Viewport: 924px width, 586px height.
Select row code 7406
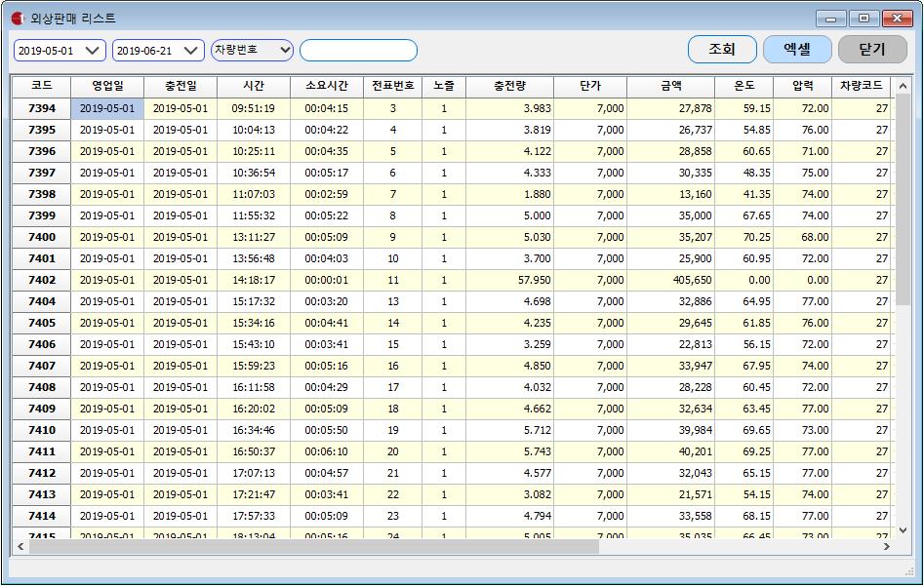pos(42,344)
